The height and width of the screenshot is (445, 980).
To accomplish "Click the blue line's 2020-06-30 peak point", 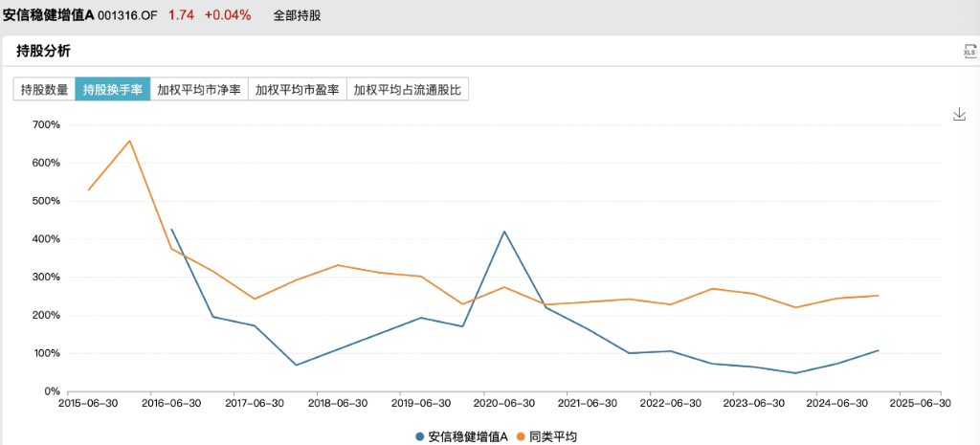I will (503, 232).
